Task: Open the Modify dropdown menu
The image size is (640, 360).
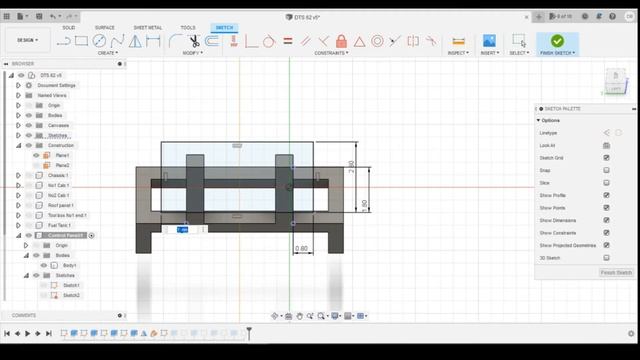Action: click(x=193, y=53)
